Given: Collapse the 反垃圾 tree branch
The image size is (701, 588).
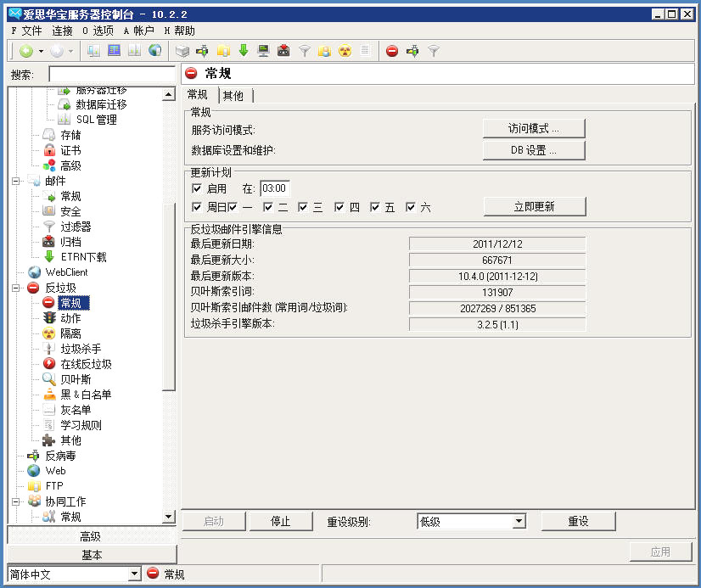Looking at the screenshot, I should (16, 288).
